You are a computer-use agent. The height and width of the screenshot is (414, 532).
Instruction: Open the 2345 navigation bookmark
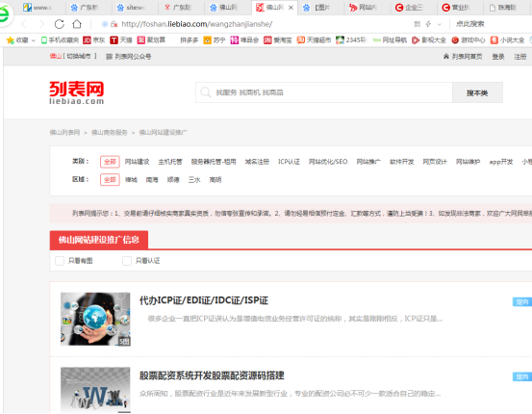coord(351,40)
